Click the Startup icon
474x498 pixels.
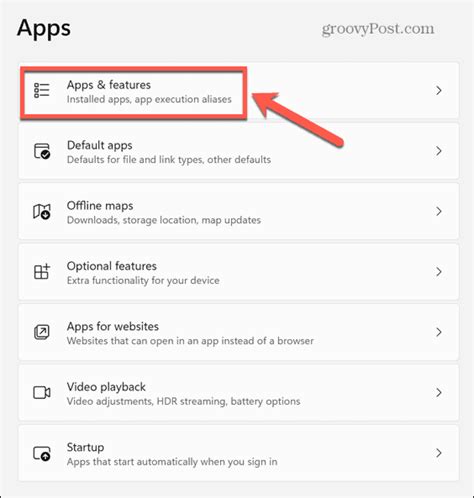point(42,453)
